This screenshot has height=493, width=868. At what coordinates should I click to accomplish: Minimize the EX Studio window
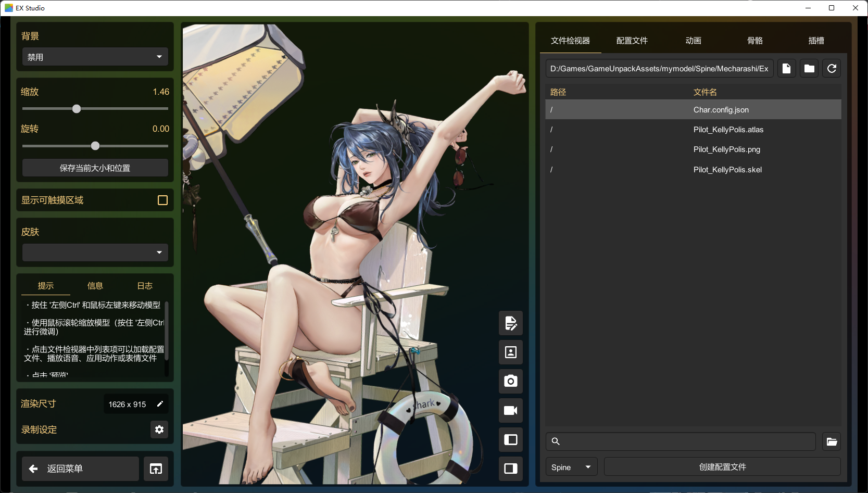point(808,8)
